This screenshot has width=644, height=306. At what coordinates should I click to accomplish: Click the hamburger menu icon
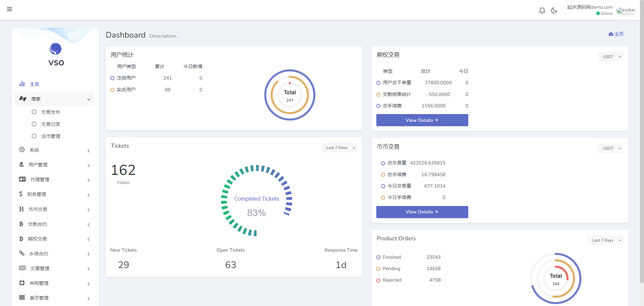tap(9, 9)
